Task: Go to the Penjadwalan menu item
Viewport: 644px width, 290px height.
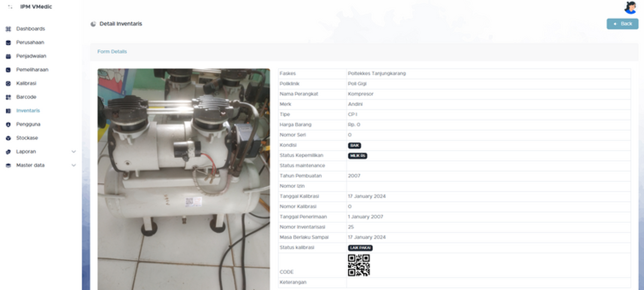Action: 31,56
